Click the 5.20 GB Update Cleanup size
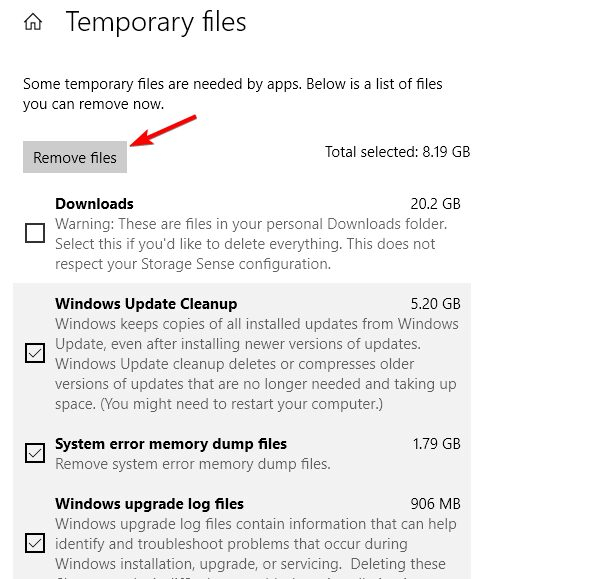Image resolution: width=589 pixels, height=579 pixels. tap(435, 304)
